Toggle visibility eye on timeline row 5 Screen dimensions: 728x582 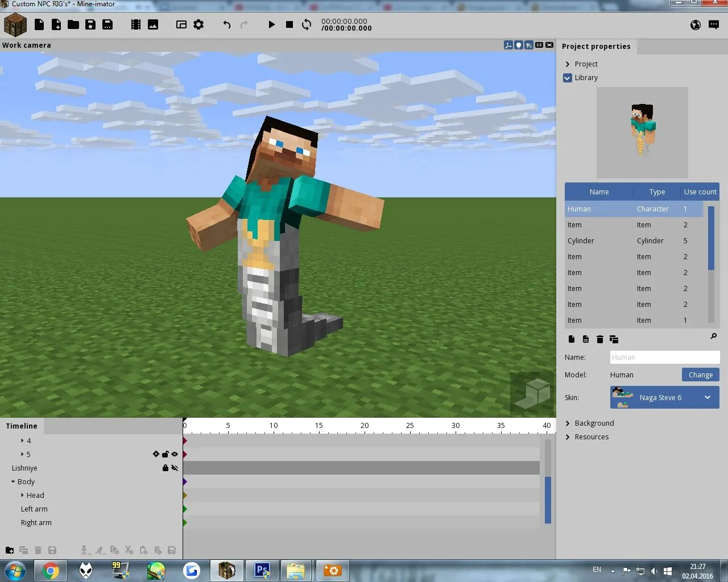coord(175,454)
